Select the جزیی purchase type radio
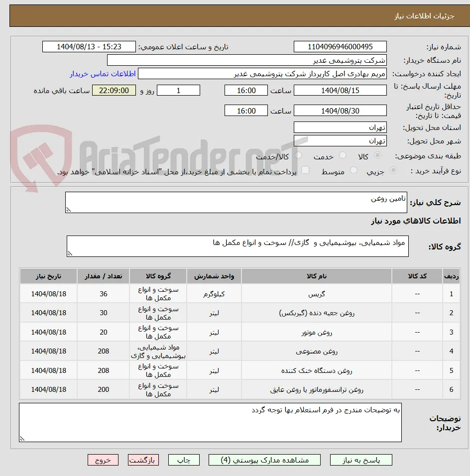Screen dimensions: 470x476 pyautogui.click(x=393, y=170)
